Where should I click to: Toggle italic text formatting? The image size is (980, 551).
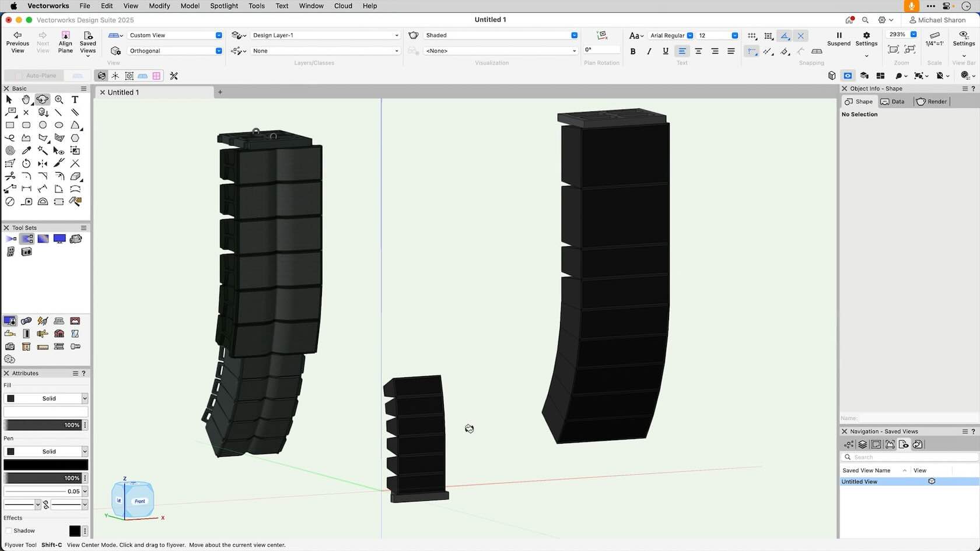[x=649, y=51]
